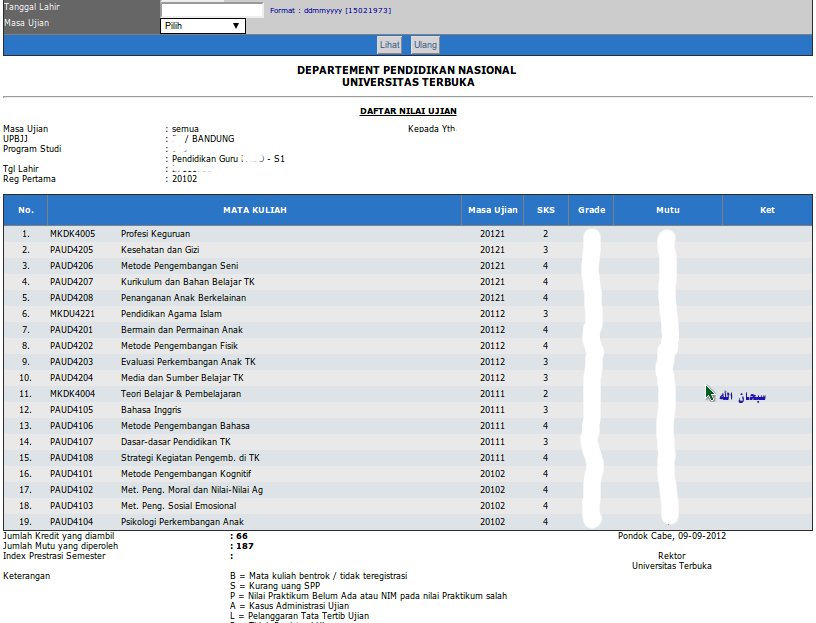Select the '/ BANDUNG' UPBJJ value

tap(210, 139)
